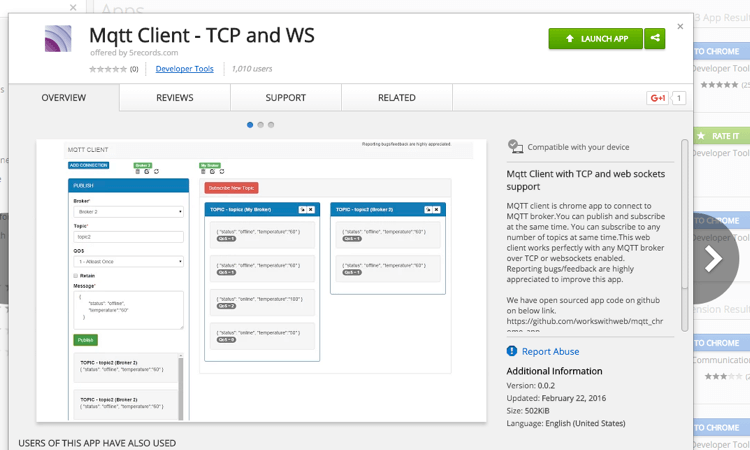Image resolution: width=750 pixels, height=450 pixels.
Task: Click collapse icon on topic2 (My Broker) panel
Action: coord(303,209)
